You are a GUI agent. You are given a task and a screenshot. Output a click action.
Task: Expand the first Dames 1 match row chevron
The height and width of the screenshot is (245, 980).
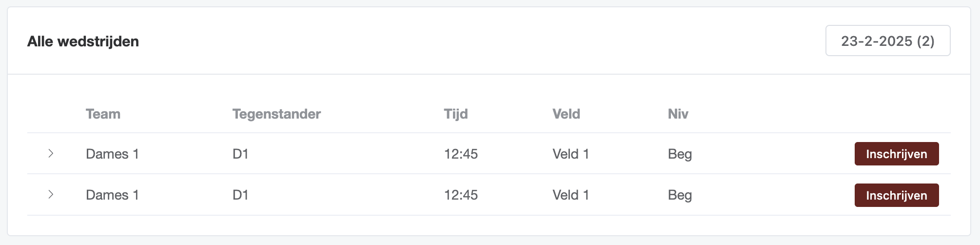[x=51, y=153]
